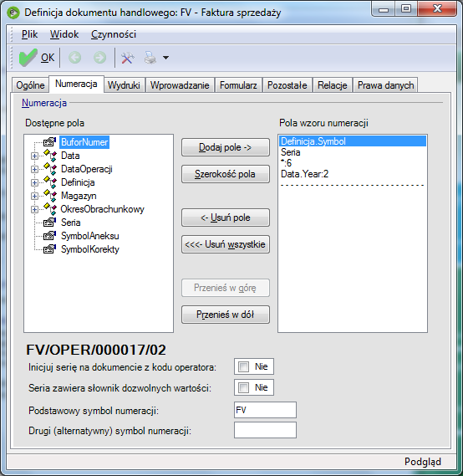Select 'Definicja.Symbol' in pattern fields list

353,141
